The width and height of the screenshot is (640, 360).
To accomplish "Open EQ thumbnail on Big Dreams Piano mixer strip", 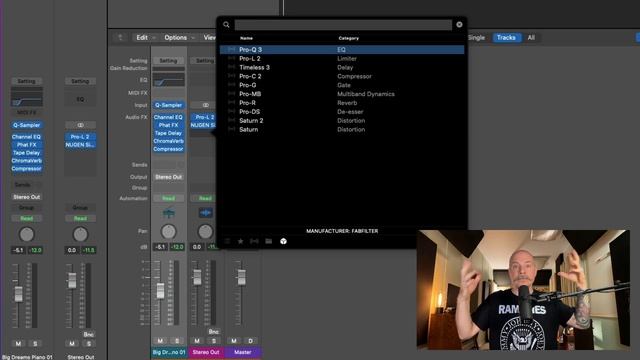I will (x=168, y=80).
